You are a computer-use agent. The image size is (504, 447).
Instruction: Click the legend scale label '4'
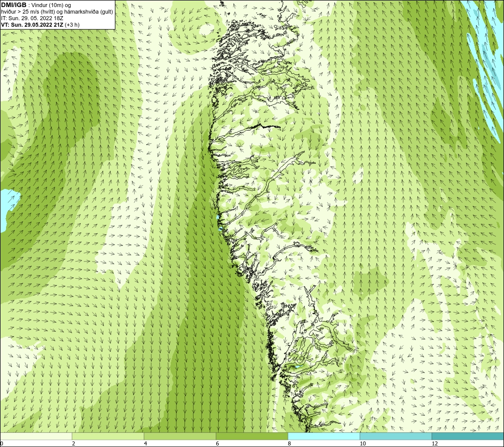click(x=146, y=443)
